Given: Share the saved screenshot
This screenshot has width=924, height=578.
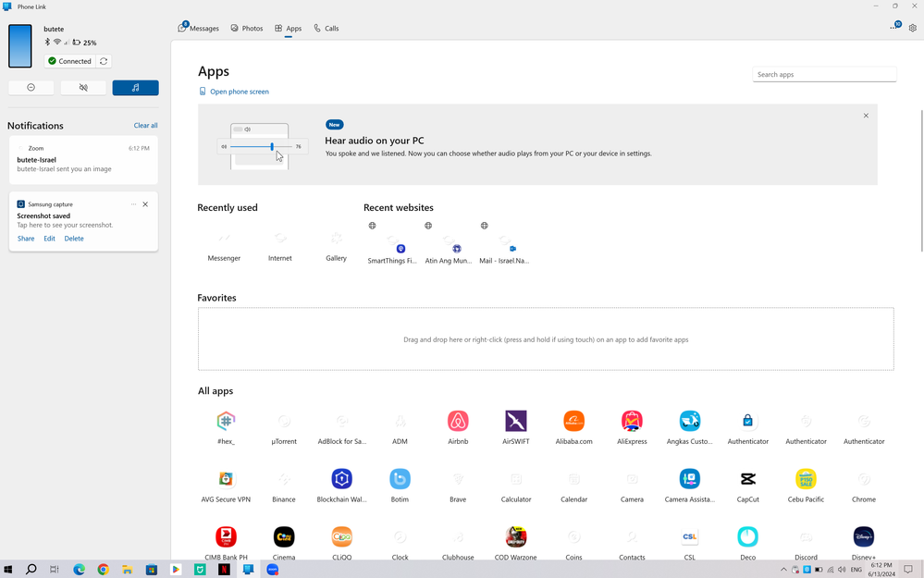Looking at the screenshot, I should pyautogui.click(x=26, y=239).
